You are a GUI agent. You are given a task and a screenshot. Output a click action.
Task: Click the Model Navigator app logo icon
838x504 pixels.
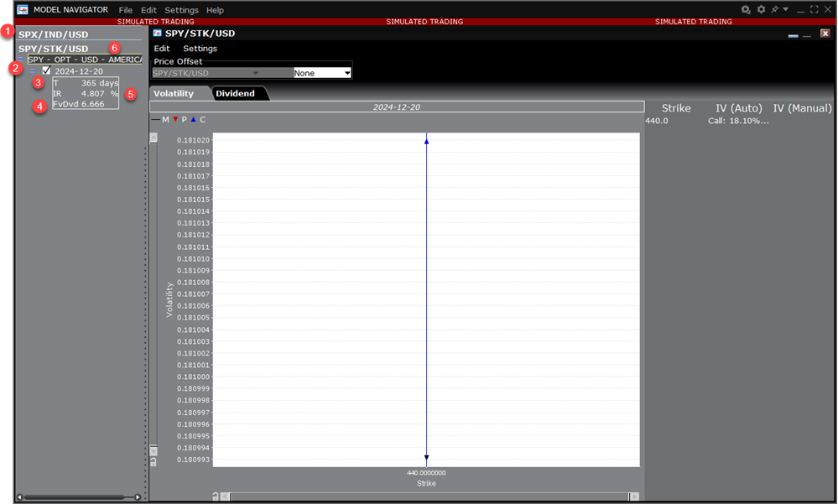point(23,9)
